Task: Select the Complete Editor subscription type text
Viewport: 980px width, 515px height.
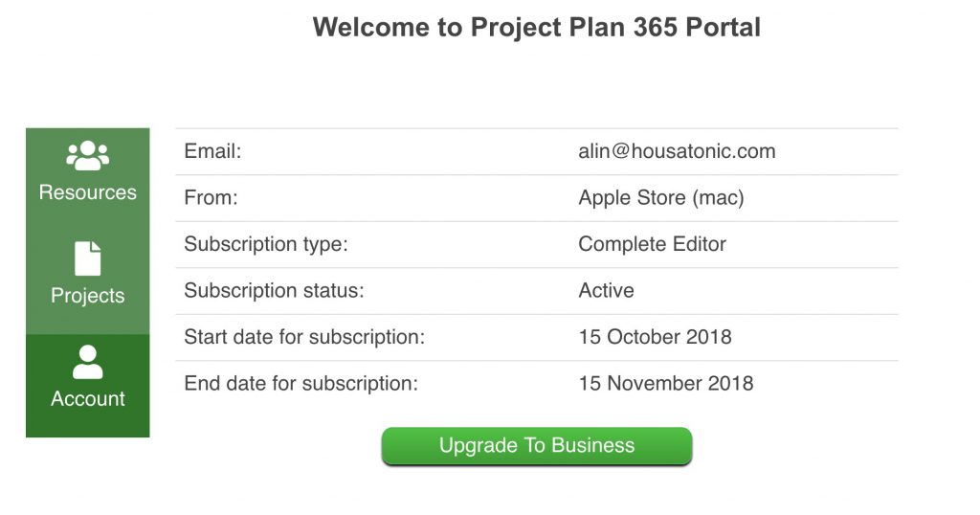Action: 653,244
